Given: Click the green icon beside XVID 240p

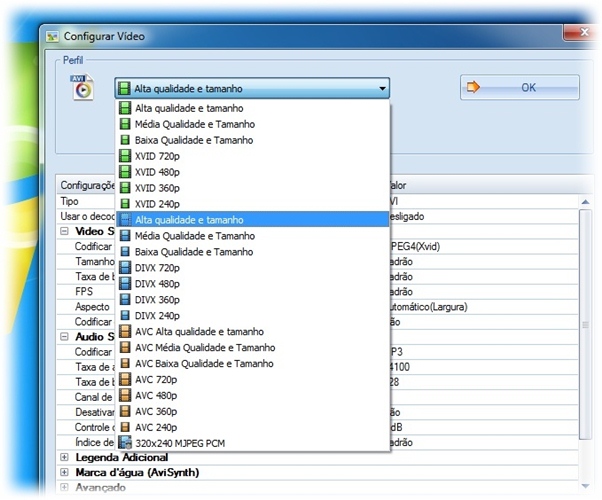Looking at the screenshot, I should (x=125, y=204).
